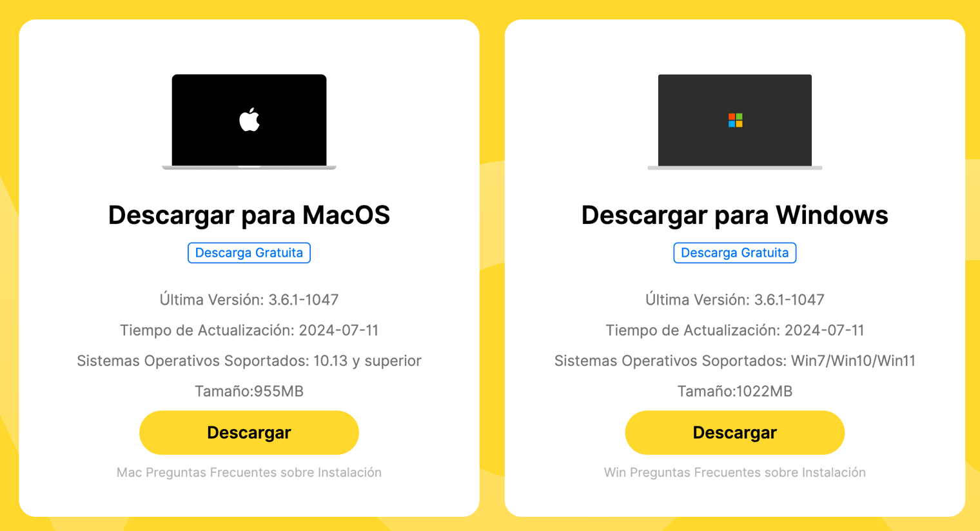Click the Tamaño:955MB size text

click(x=249, y=391)
